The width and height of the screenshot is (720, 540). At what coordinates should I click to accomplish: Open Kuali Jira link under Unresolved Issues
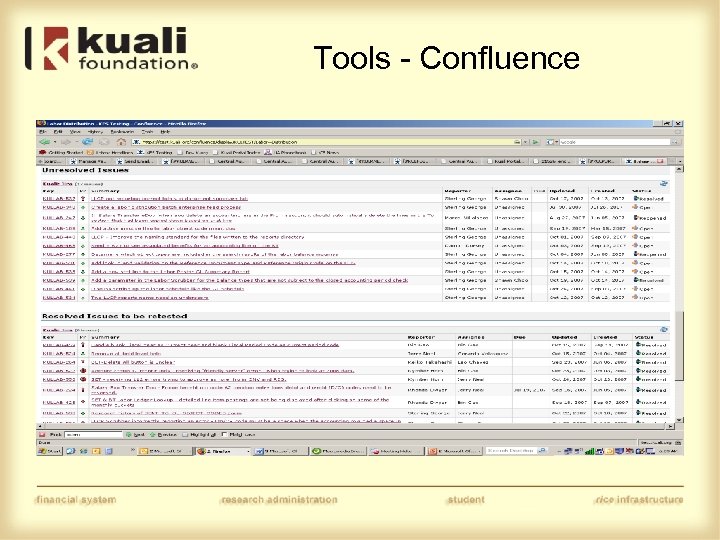coord(57,183)
